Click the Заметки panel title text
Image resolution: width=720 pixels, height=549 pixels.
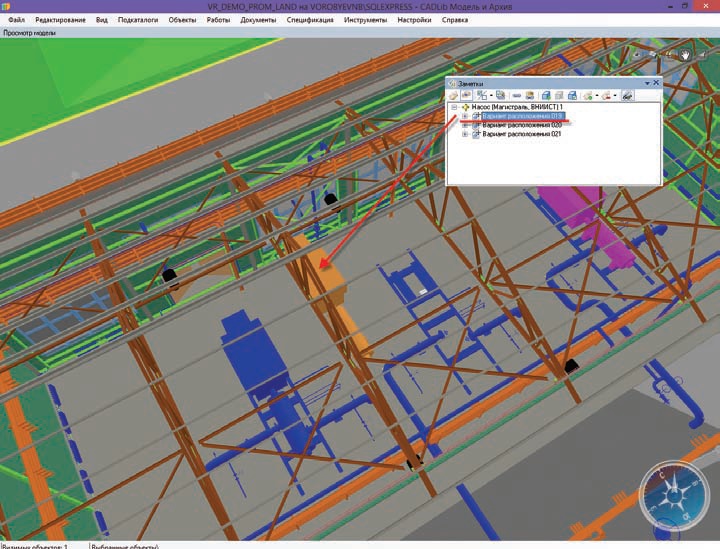click(x=470, y=84)
